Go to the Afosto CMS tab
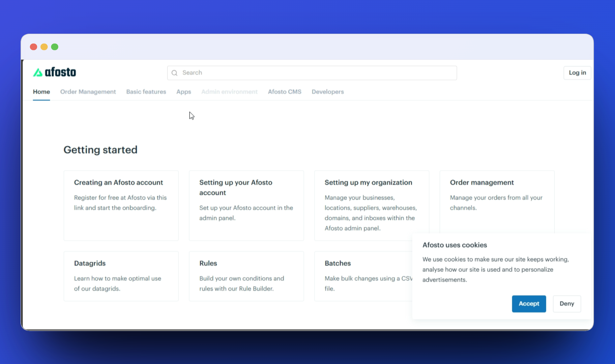The width and height of the screenshot is (615, 364). [285, 92]
